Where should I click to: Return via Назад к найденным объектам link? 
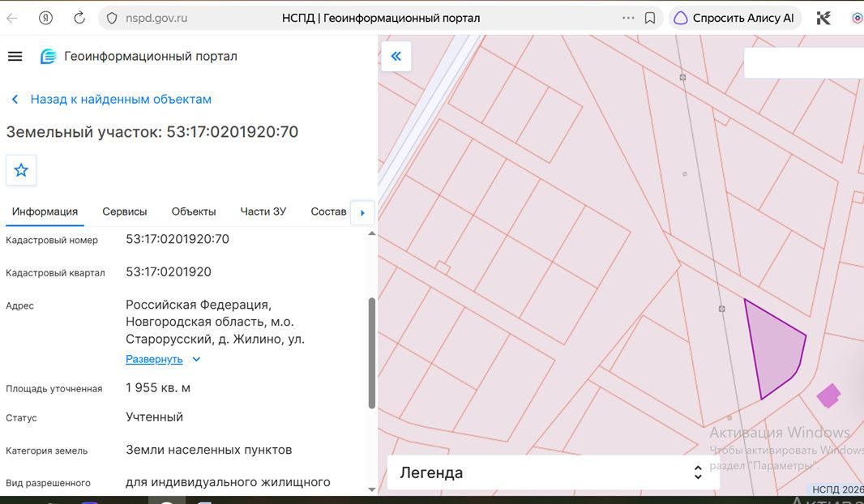tap(121, 100)
